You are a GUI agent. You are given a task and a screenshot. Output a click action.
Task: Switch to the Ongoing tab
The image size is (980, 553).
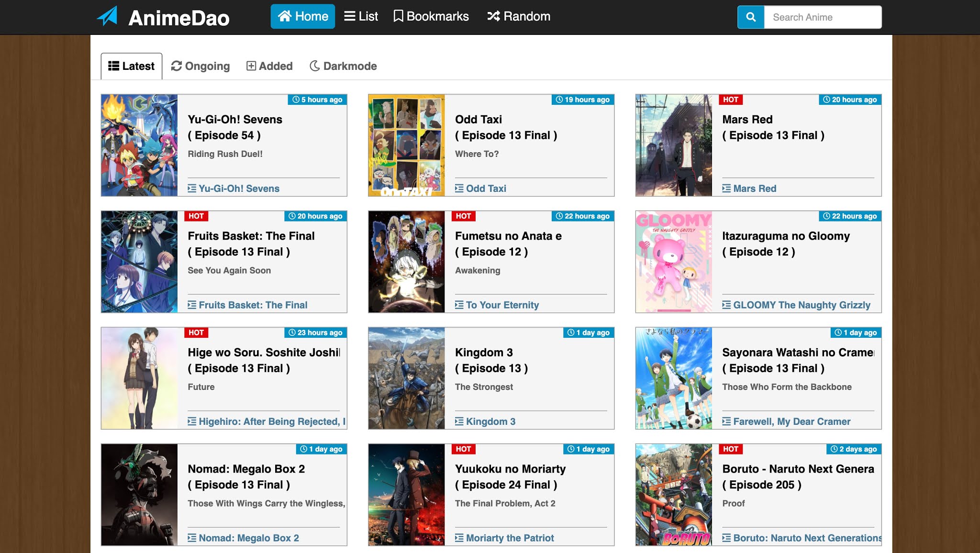[200, 66]
